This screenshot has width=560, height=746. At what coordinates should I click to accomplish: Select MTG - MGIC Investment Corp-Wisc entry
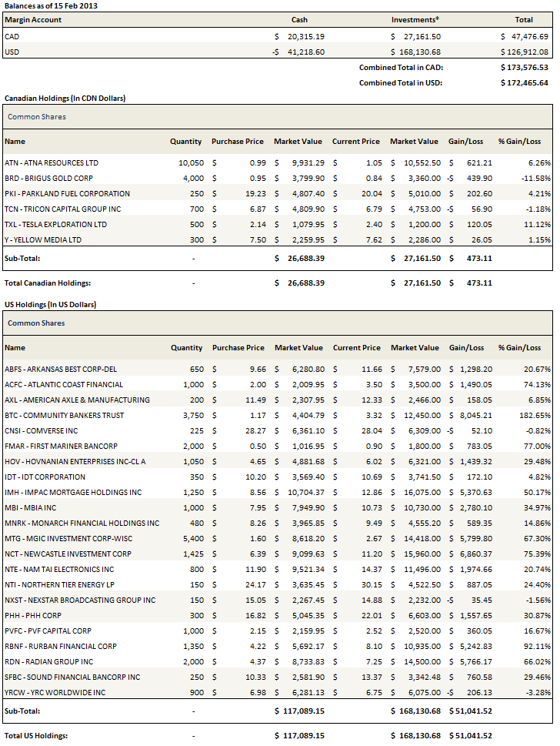(x=71, y=539)
